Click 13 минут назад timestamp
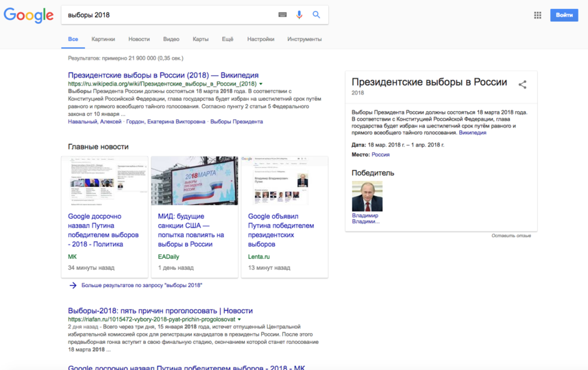This screenshot has height=370, width=588. tap(269, 268)
